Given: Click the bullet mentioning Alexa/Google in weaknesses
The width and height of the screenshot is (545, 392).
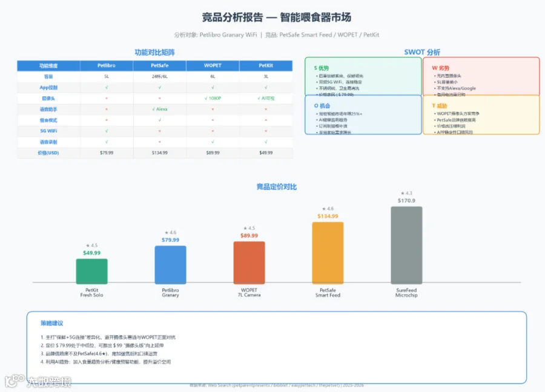Looking at the screenshot, I should tap(455, 88).
